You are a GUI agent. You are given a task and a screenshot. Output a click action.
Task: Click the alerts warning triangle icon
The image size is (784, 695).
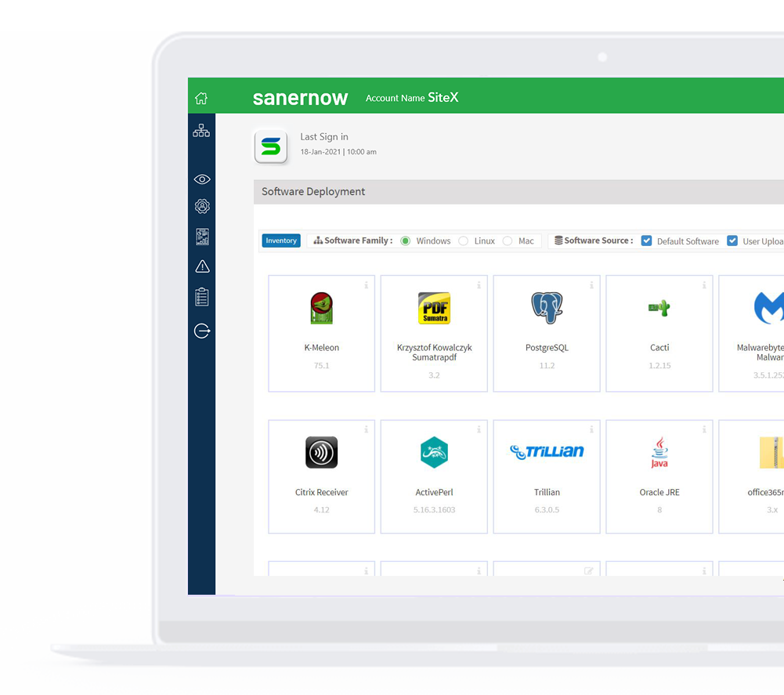click(201, 266)
